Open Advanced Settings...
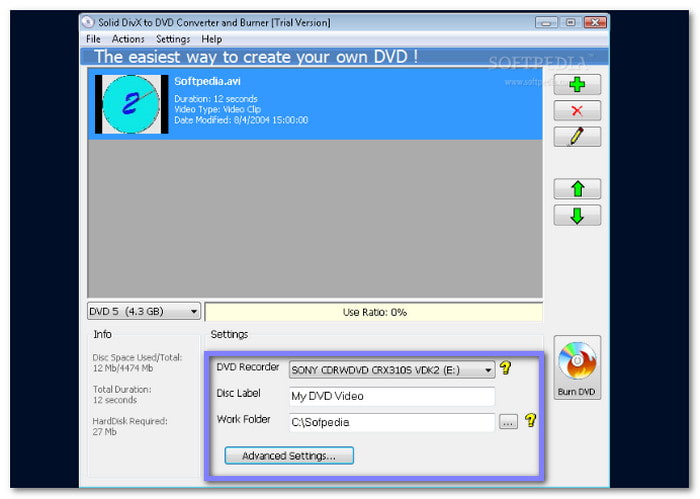700x499 pixels. point(289,456)
